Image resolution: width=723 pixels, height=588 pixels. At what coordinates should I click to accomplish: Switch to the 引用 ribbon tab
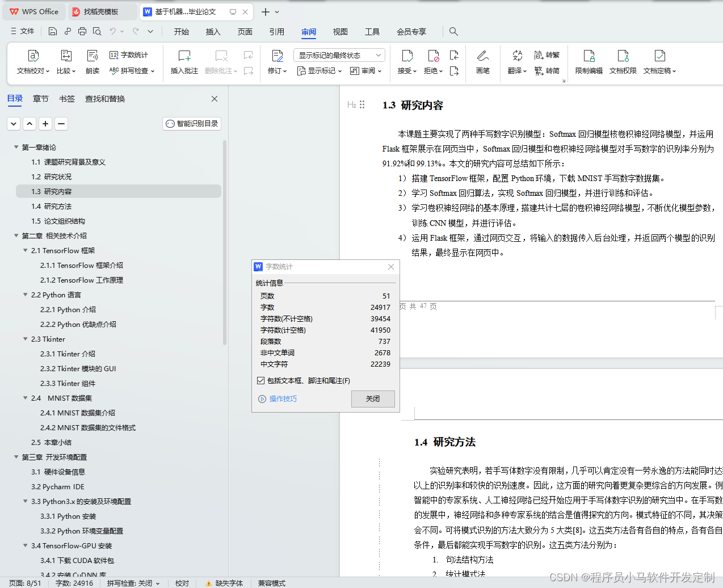[277, 32]
